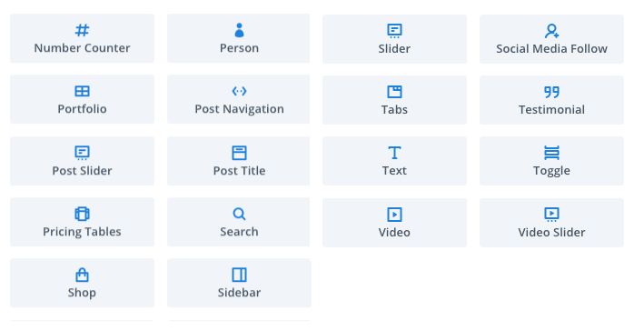Choose the Post Title module icon
Viewport: 644px width, 331px height.
tap(239, 153)
